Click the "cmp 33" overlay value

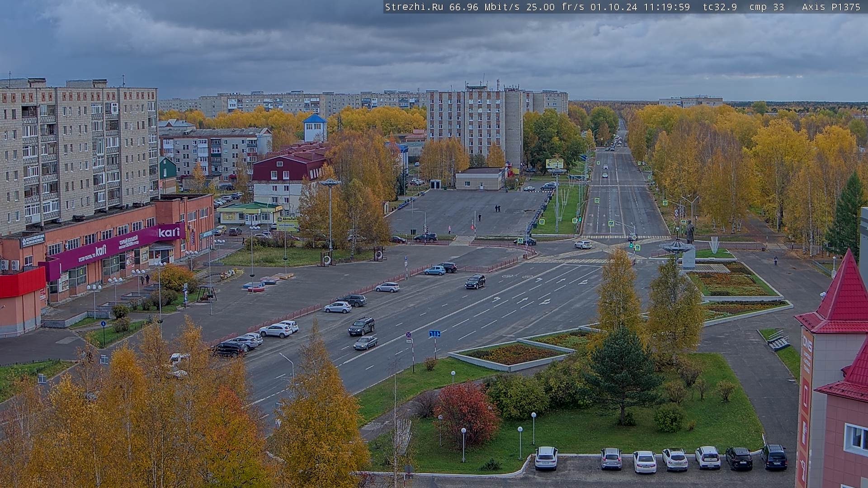[767, 7]
